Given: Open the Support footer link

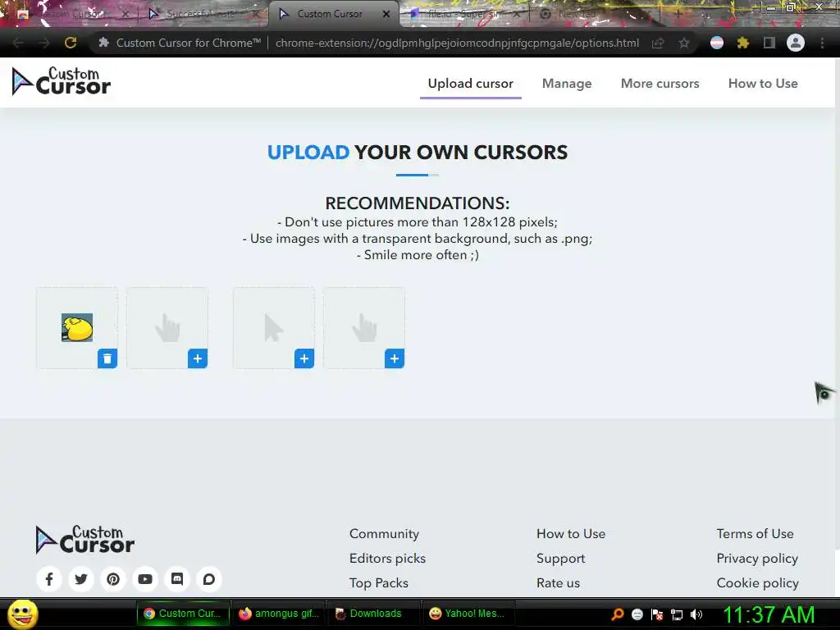Looking at the screenshot, I should pyautogui.click(x=561, y=558).
